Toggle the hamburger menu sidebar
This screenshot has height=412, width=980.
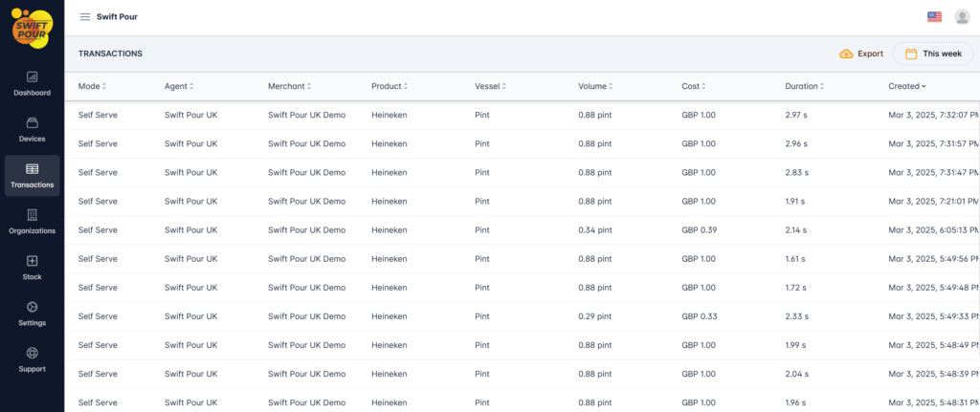(x=85, y=17)
